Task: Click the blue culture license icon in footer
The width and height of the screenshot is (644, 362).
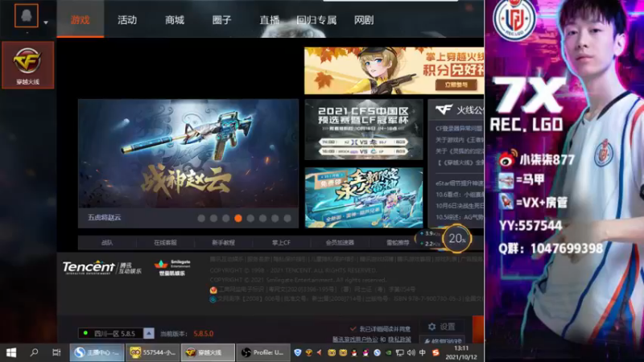Action: tap(213, 299)
